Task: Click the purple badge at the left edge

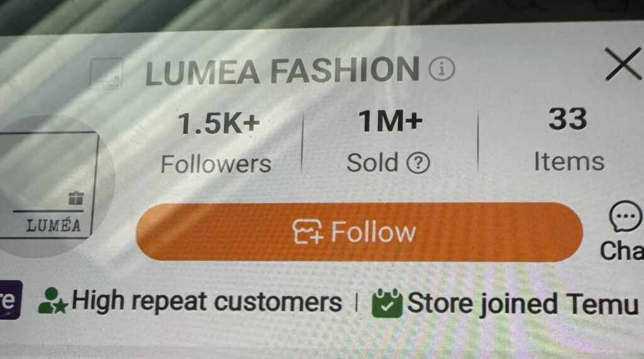Action: [x=10, y=300]
